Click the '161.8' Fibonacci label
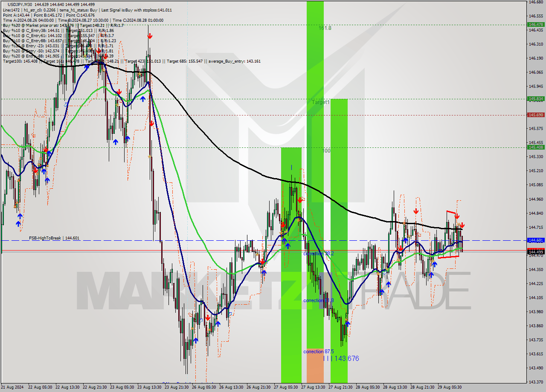This screenshot has height=392, width=546. 325,28
